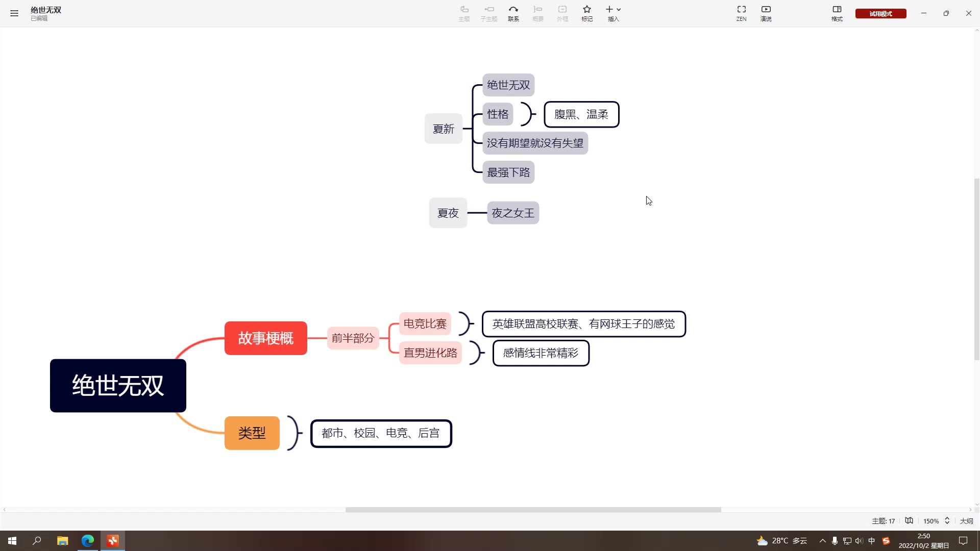Click the Sogou input tray icon
Screen dimensions: 980x551
coord(886,541)
